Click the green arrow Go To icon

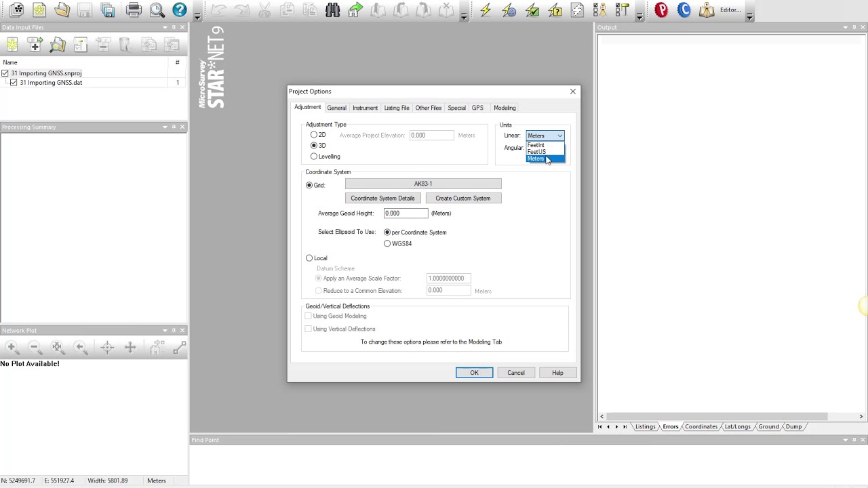[355, 10]
